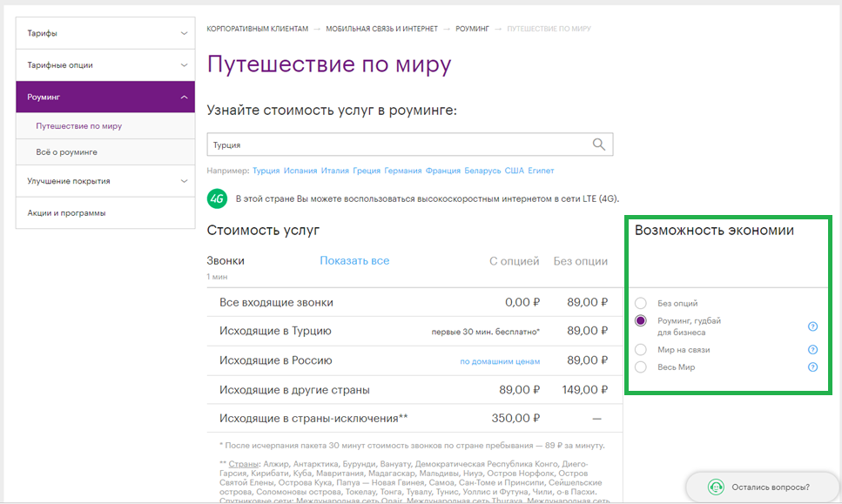This screenshot has height=504, width=842.
Task: Click the search magnifier icon
Action: tap(598, 144)
